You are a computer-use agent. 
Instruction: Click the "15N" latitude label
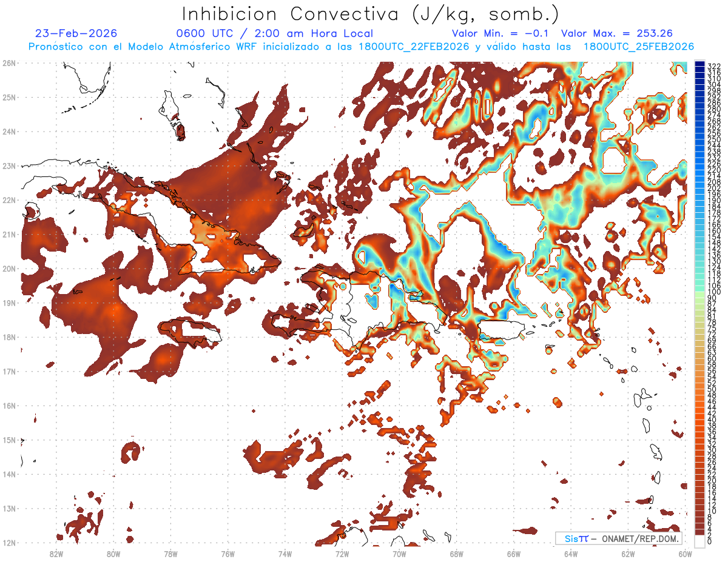pyautogui.click(x=8, y=440)
